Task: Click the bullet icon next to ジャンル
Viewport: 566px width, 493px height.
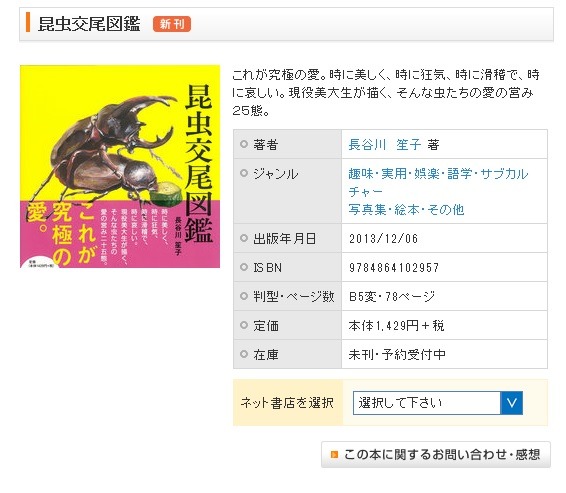Action: click(244, 173)
